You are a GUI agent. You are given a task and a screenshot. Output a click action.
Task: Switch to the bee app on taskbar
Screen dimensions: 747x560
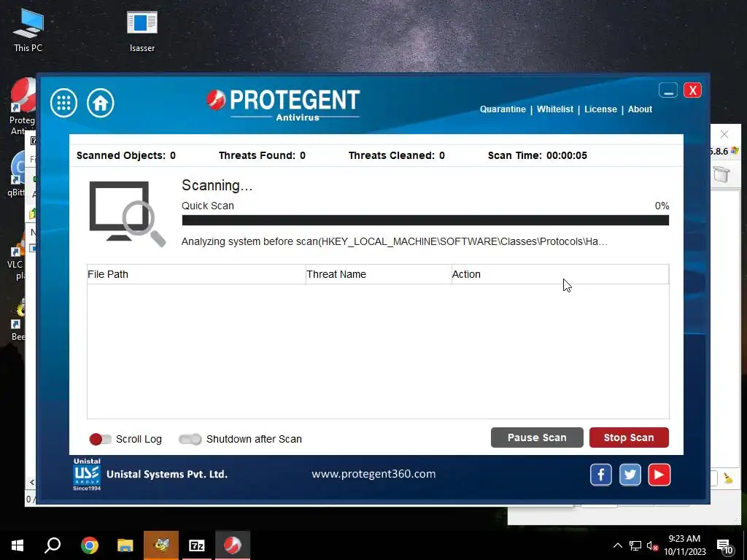click(161, 545)
